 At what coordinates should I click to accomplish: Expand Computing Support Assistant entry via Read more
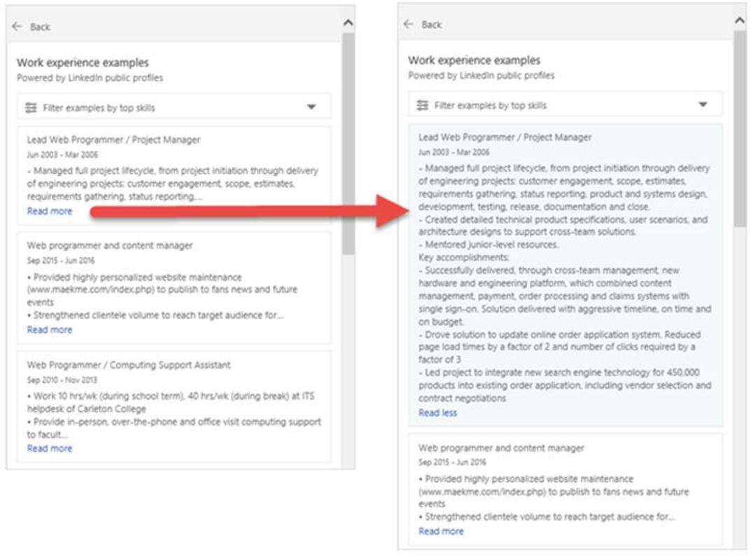(x=50, y=448)
